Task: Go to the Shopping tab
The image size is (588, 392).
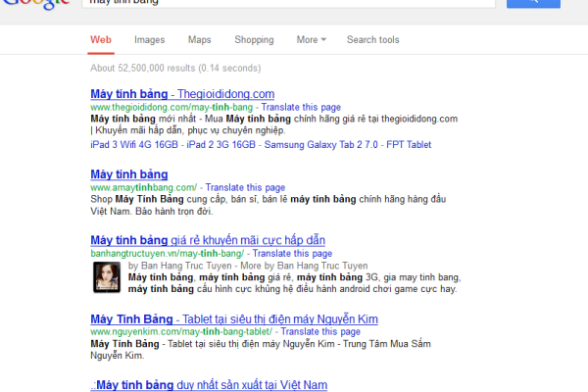Action: point(254,40)
